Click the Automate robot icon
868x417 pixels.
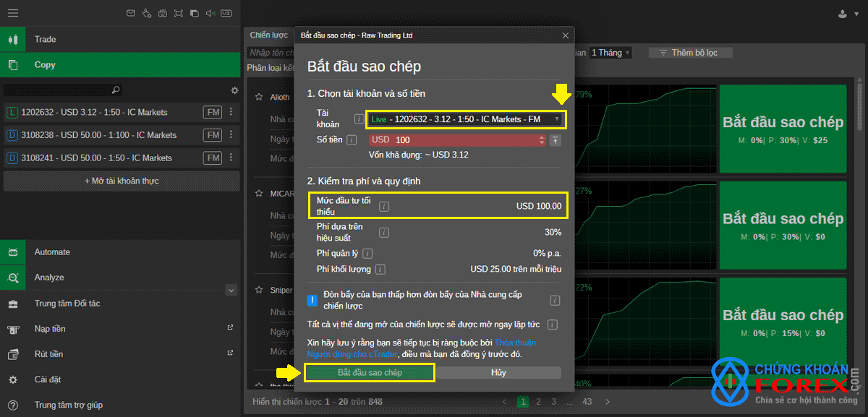pyautogui.click(x=12, y=252)
